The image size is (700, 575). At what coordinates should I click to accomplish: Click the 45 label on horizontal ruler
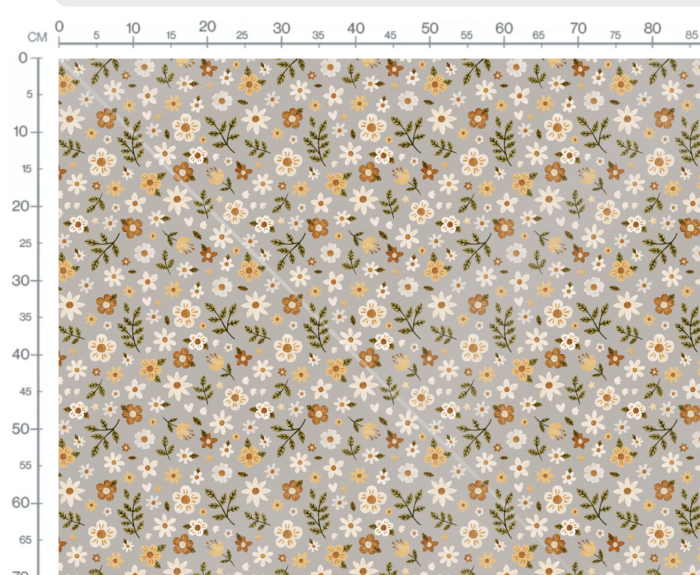click(x=390, y=35)
